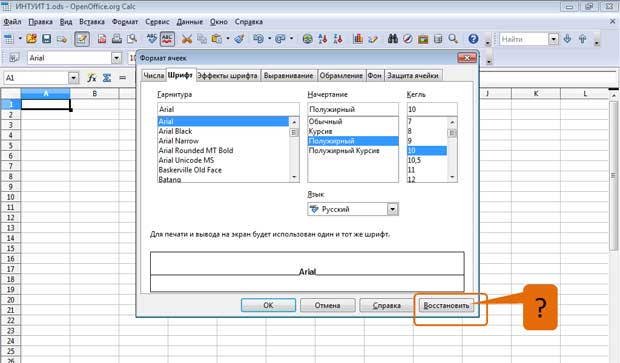
Task: Expand the Найти search field dropdown
Action: (554, 39)
